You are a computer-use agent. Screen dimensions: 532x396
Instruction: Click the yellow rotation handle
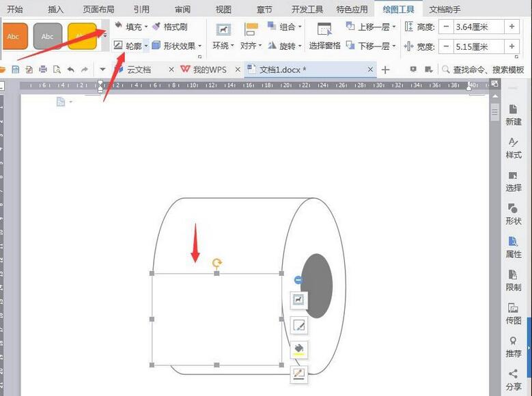click(216, 263)
